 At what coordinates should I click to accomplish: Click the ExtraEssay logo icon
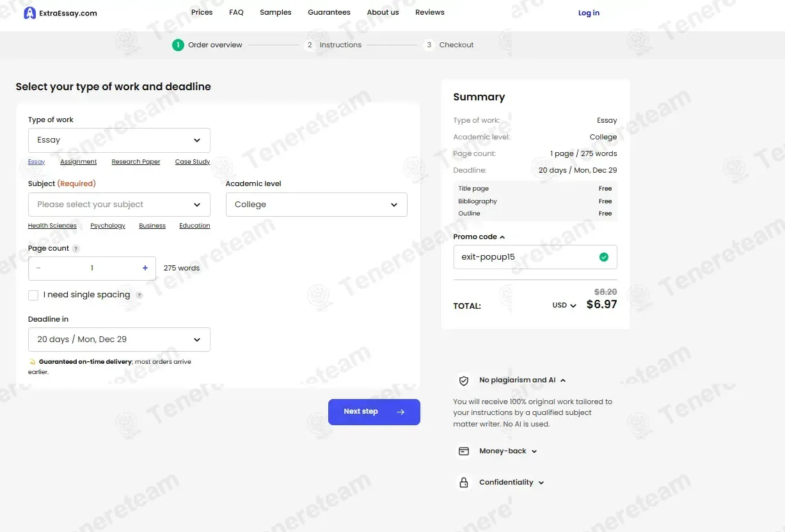(29, 13)
